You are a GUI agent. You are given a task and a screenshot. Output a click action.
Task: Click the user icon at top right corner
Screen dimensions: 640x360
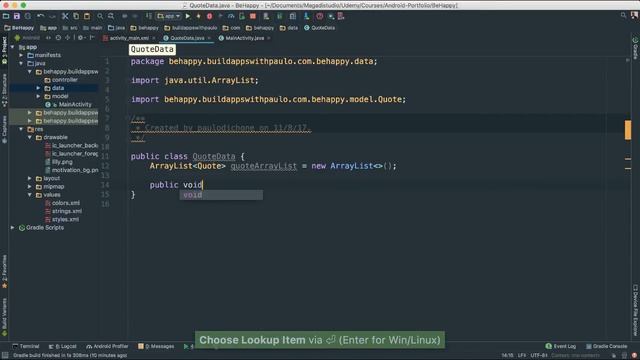point(634,16)
